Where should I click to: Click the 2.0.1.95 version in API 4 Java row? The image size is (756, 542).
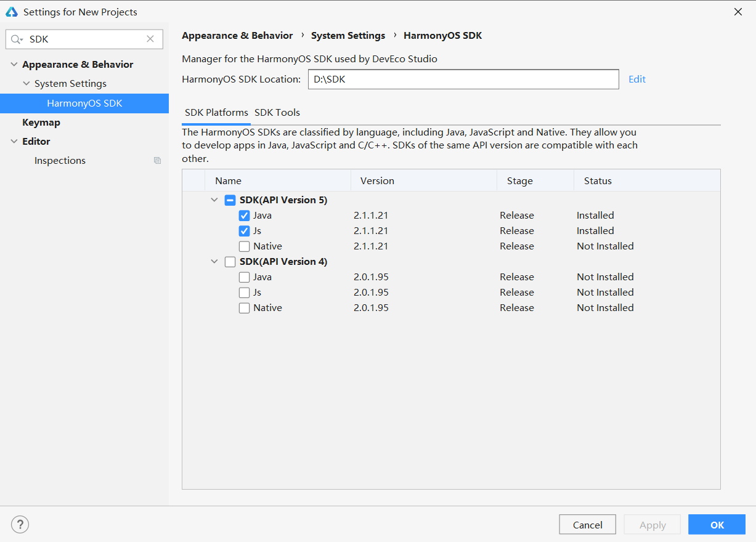coord(371,277)
